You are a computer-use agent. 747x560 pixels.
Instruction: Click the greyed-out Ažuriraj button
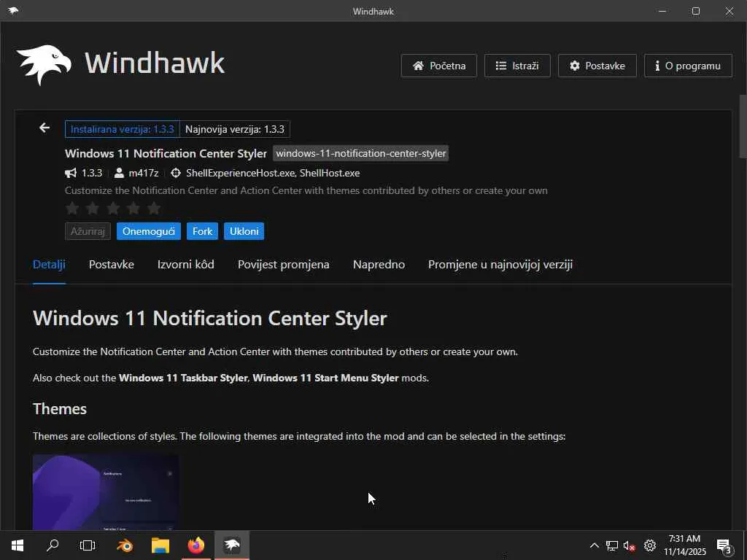88,231
